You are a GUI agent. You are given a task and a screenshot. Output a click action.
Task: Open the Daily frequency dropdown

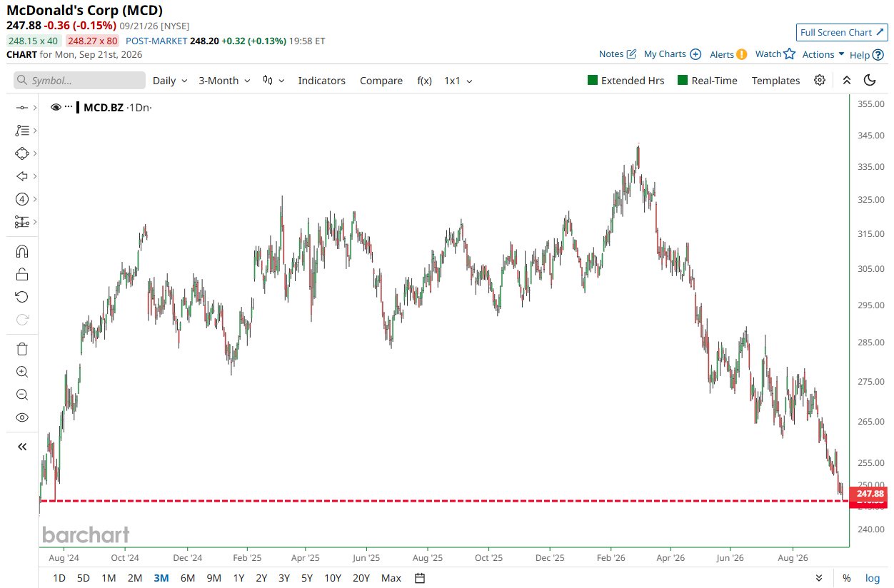(x=170, y=81)
